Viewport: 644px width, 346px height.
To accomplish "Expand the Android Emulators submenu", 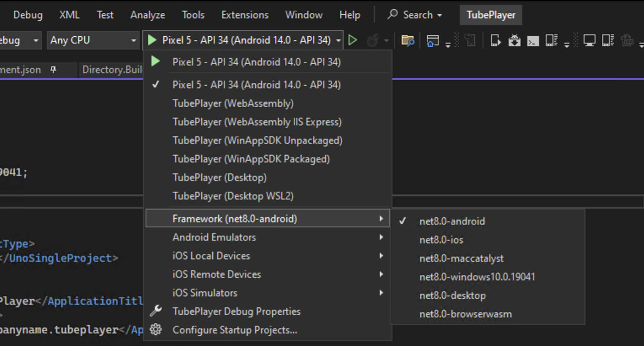I will [214, 237].
